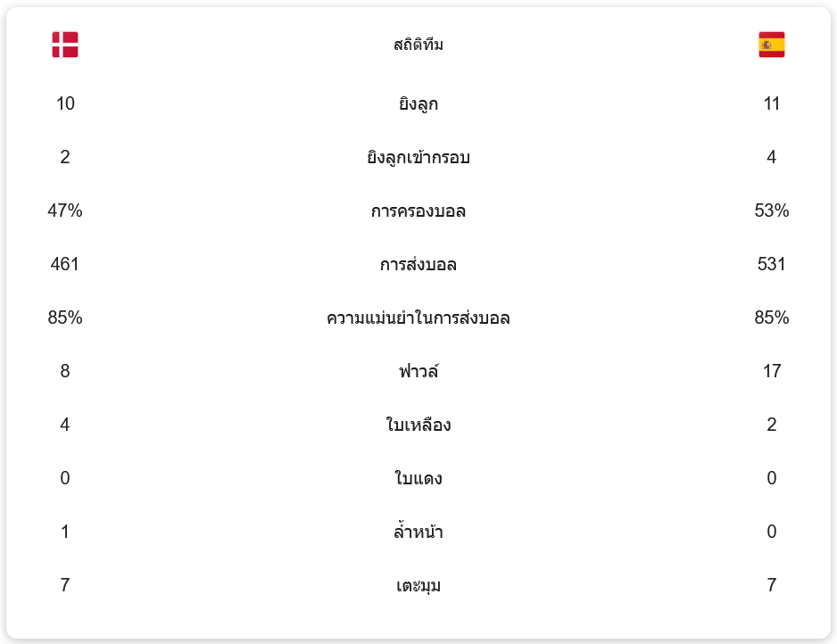
Task: Click the การครองบอล possession label
Action: pyautogui.click(x=418, y=211)
